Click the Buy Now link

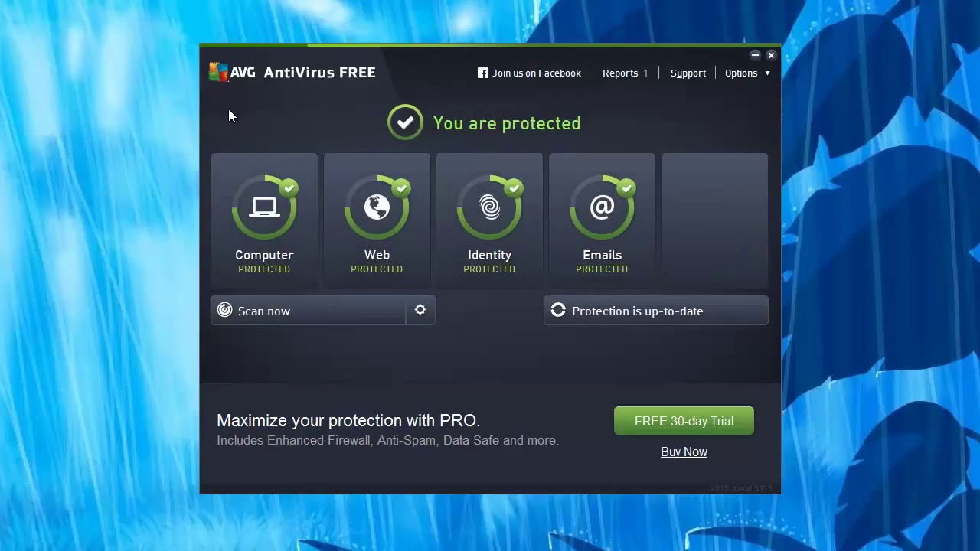[684, 452]
